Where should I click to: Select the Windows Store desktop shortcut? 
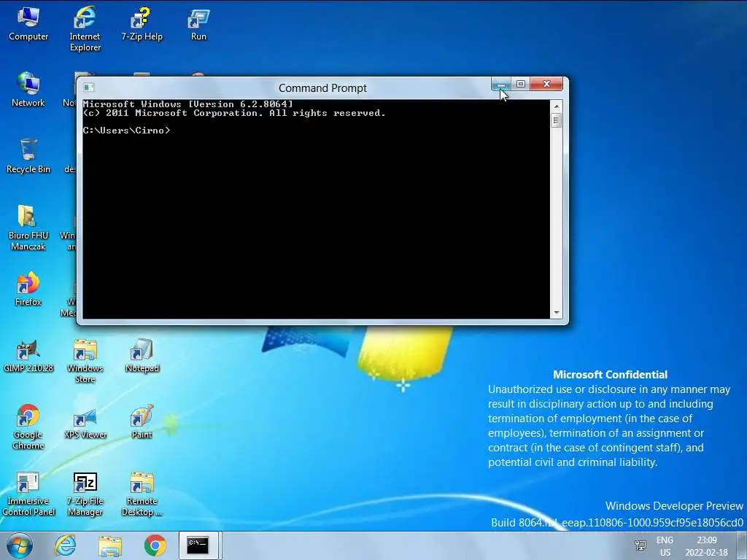click(x=85, y=361)
